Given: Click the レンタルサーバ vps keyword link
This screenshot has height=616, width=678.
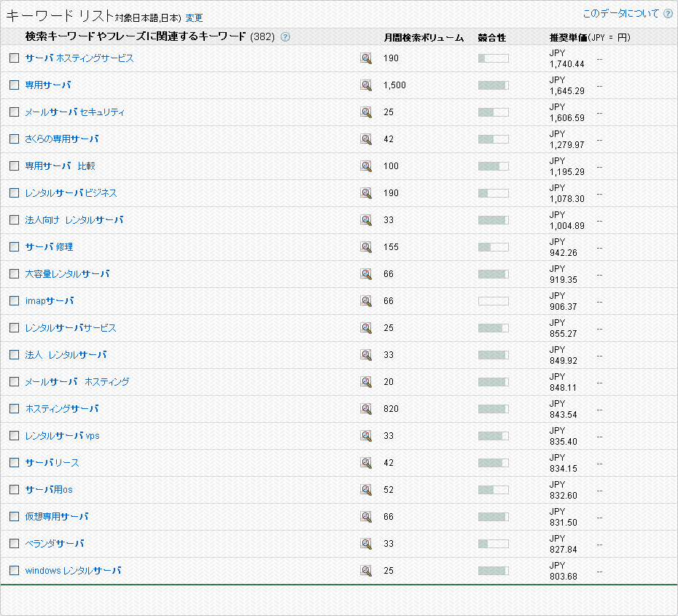Looking at the screenshot, I should 62,436.
